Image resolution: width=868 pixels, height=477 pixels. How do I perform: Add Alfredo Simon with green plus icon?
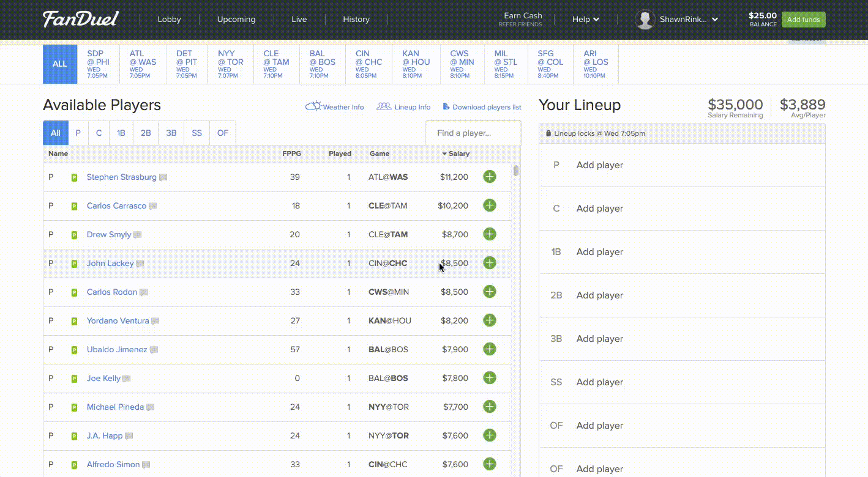tap(490, 464)
